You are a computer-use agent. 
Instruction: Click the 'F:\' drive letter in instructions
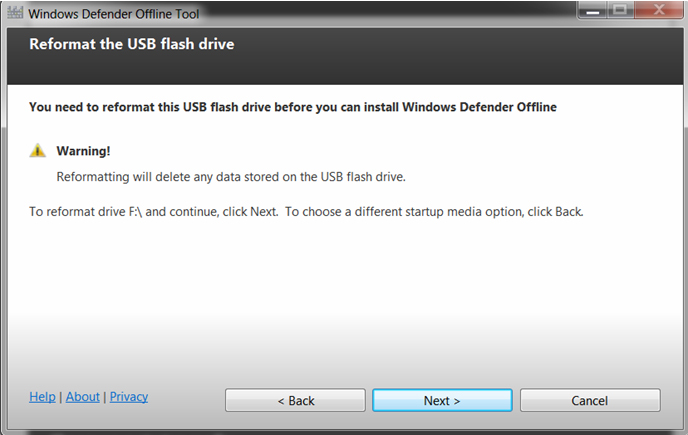pyautogui.click(x=135, y=212)
